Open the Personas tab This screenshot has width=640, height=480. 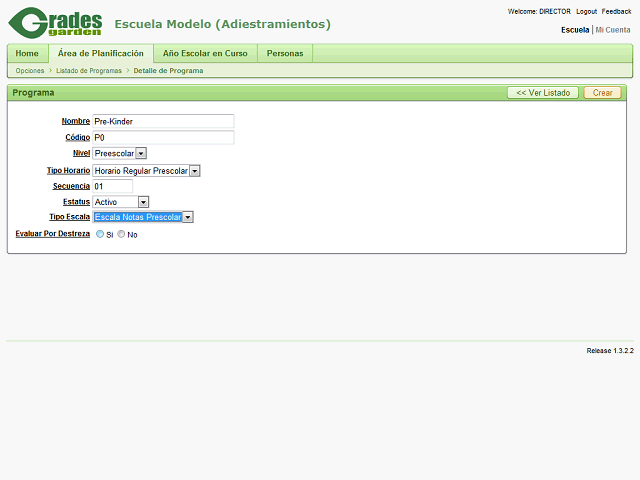(285, 53)
